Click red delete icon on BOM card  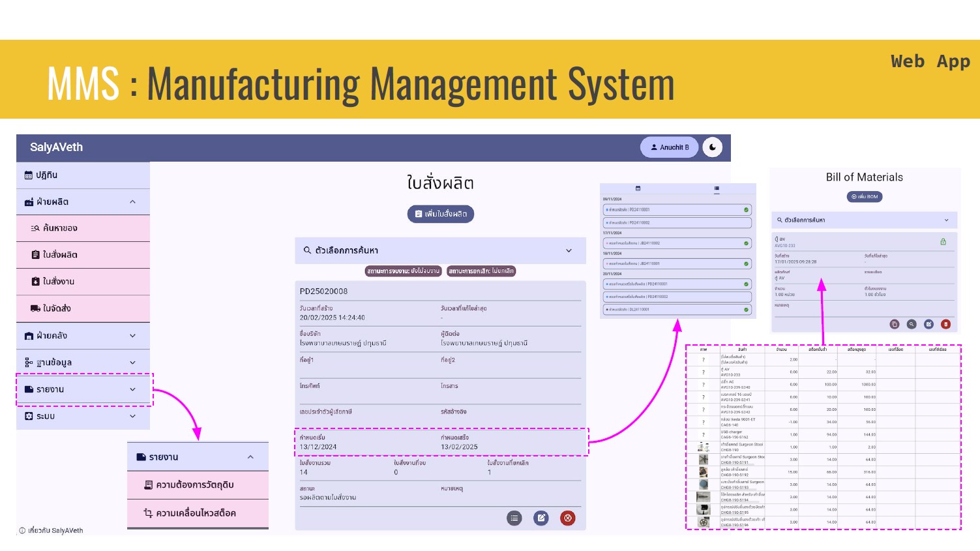[945, 324]
